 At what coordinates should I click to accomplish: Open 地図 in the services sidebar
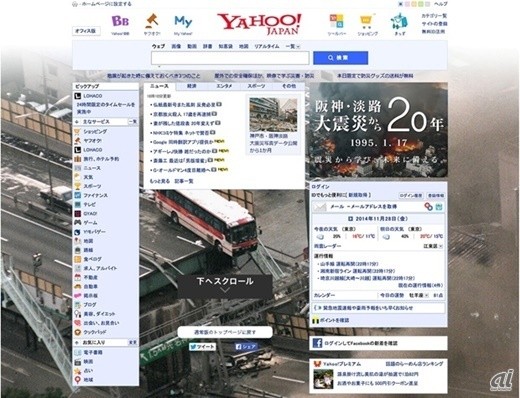tap(88, 241)
